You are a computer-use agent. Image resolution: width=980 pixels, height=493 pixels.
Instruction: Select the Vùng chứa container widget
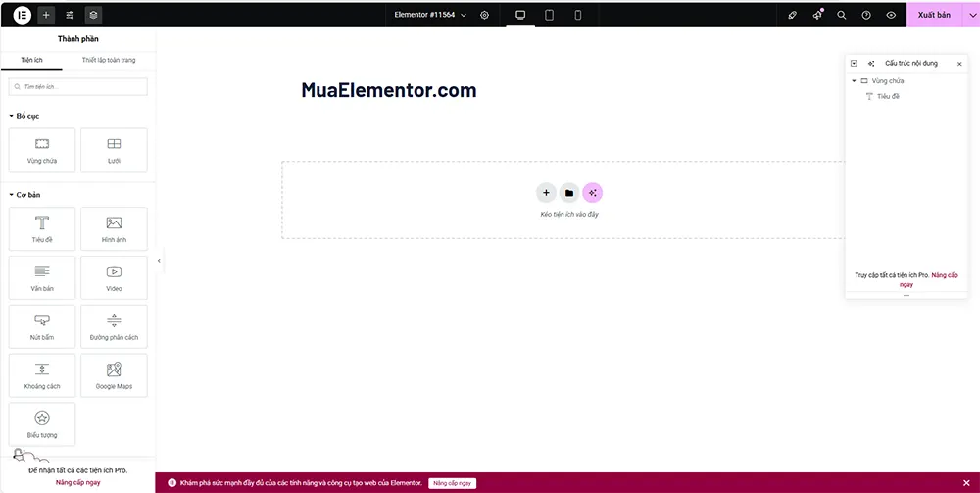(x=42, y=150)
